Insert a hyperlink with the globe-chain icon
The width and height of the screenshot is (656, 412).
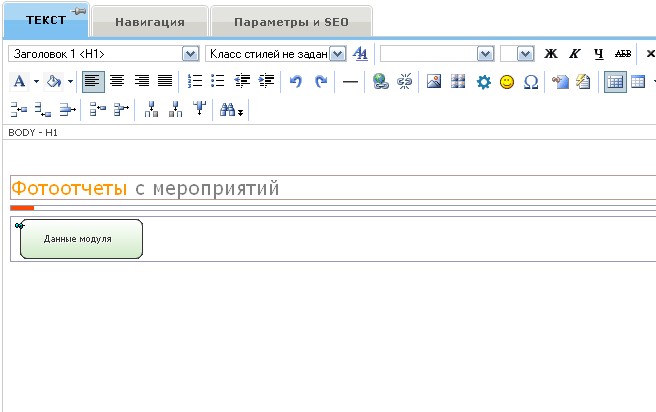(x=380, y=82)
